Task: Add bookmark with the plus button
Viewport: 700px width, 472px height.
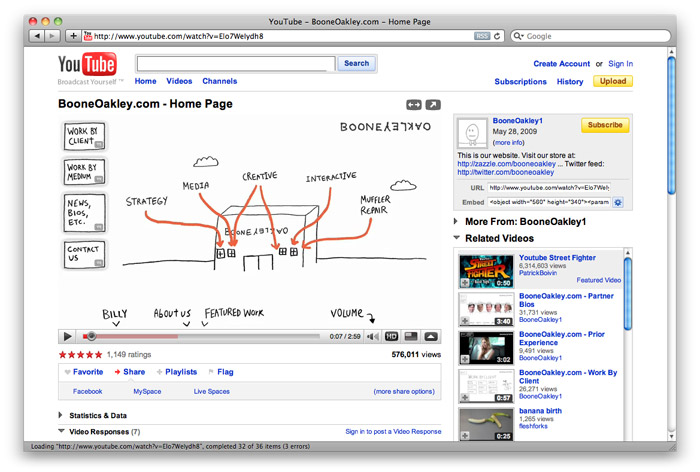Action: (73, 36)
